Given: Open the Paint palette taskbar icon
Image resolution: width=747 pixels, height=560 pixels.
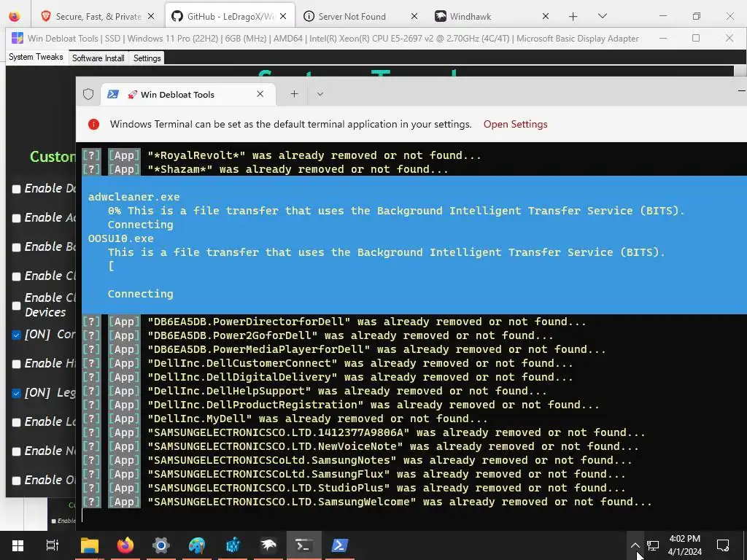Looking at the screenshot, I should click(196, 545).
